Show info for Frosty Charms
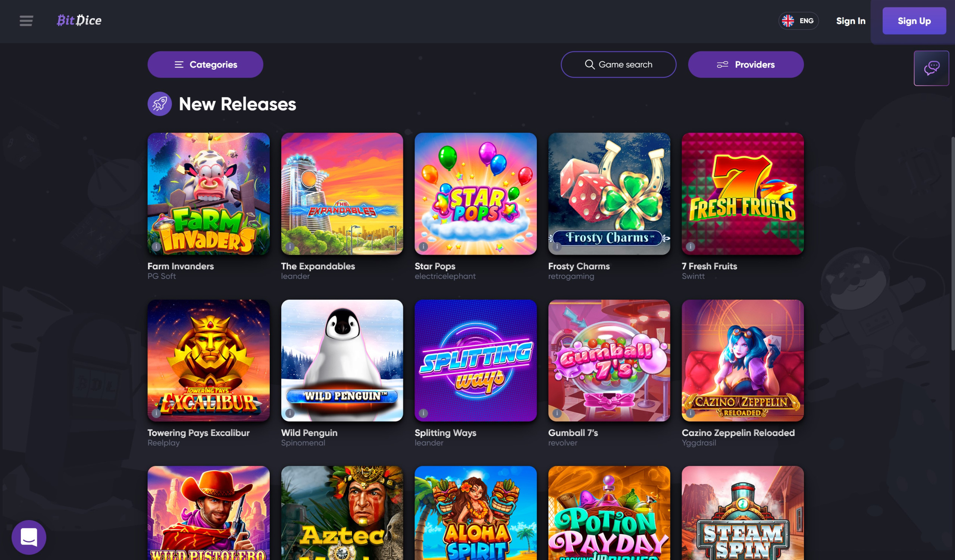The width and height of the screenshot is (955, 560). pyautogui.click(x=557, y=246)
